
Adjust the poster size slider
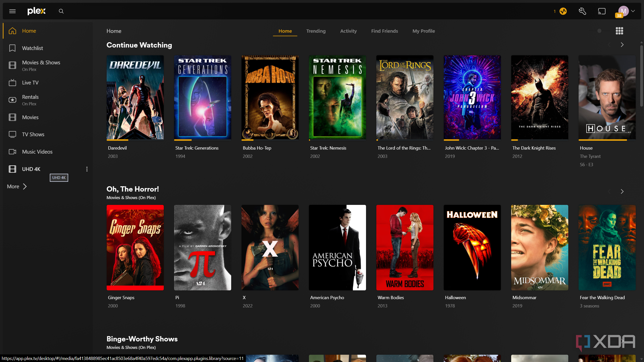coord(599,31)
